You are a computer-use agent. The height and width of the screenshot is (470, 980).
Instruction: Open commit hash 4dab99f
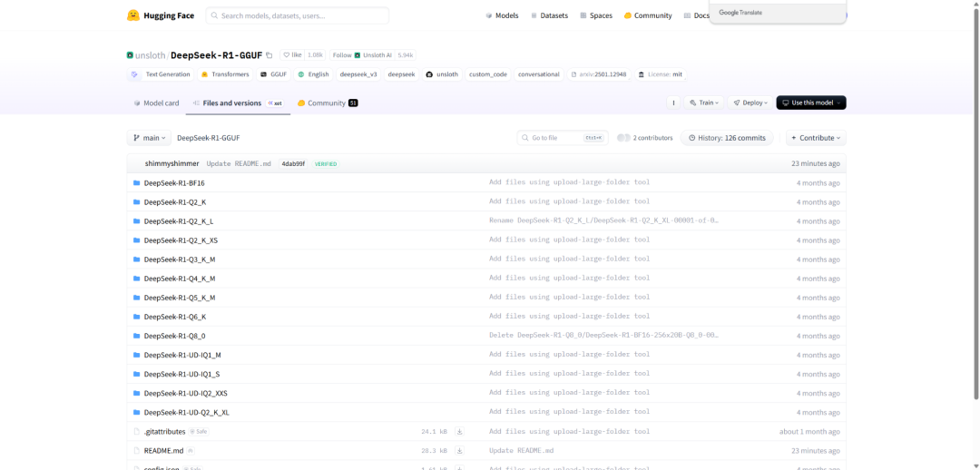pyautogui.click(x=293, y=163)
